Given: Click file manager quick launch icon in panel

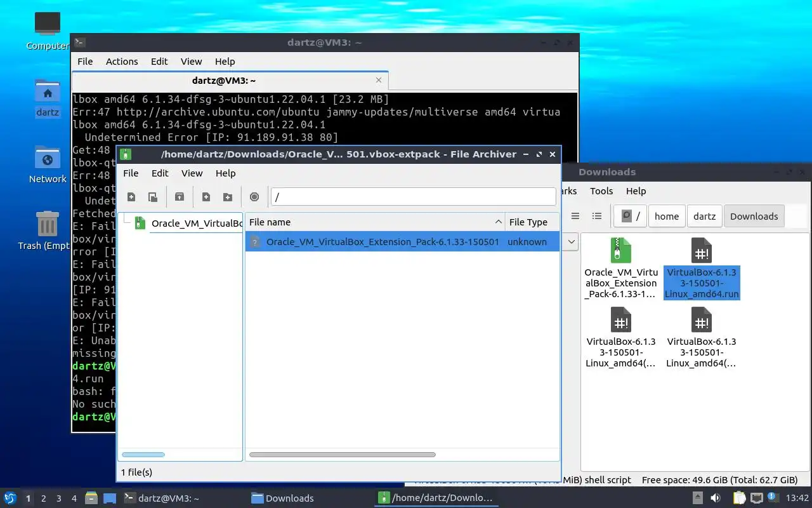Looking at the screenshot, I should point(91,498).
